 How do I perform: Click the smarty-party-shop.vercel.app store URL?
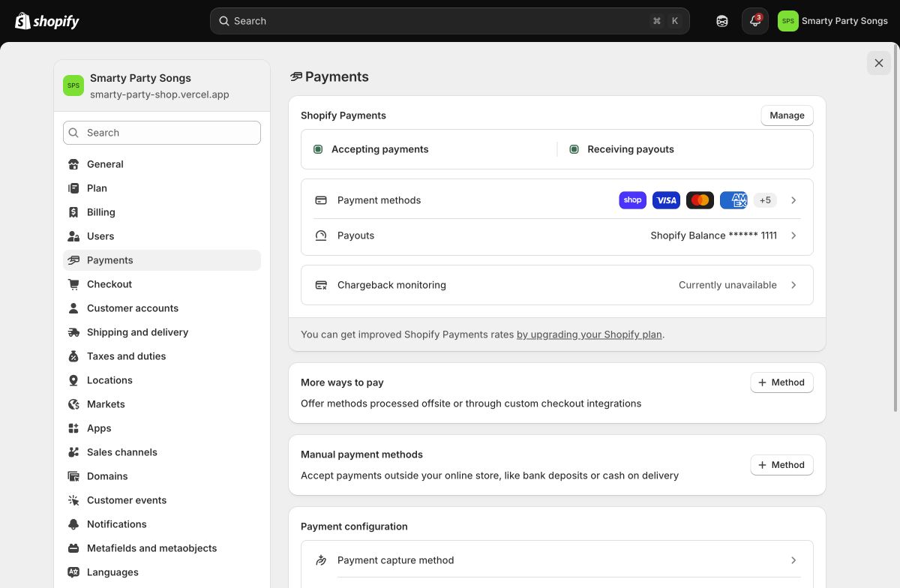[160, 94]
